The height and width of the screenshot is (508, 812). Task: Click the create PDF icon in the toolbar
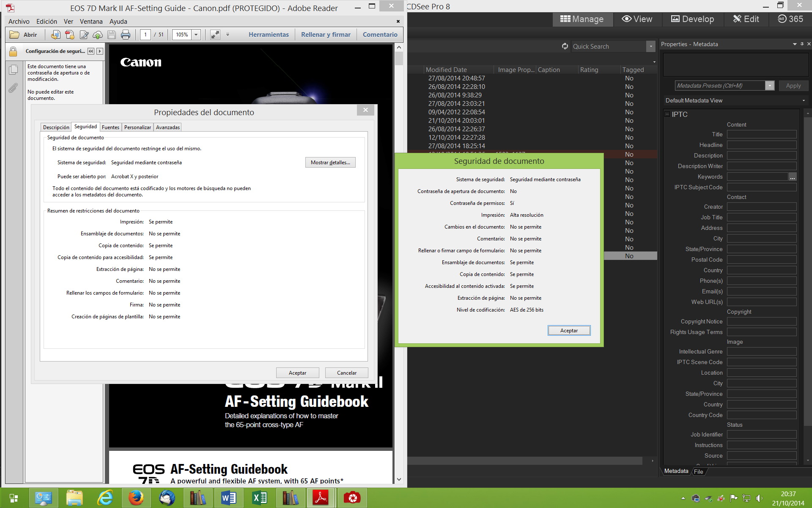70,35
